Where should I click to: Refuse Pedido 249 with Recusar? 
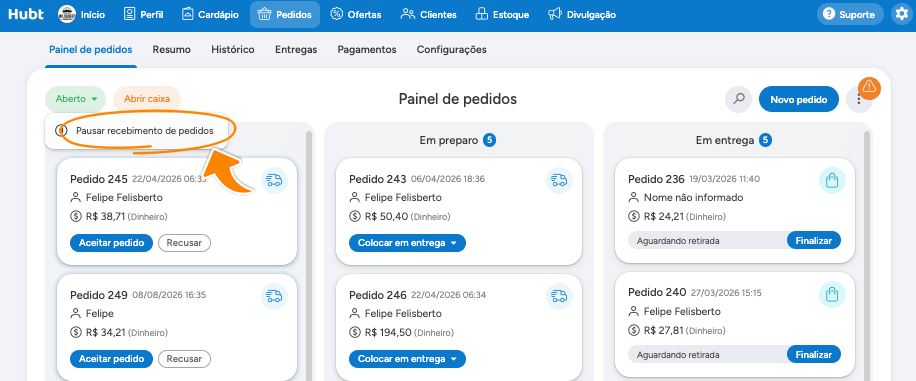point(184,359)
